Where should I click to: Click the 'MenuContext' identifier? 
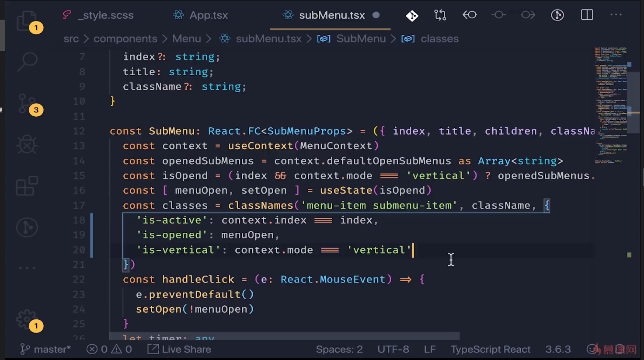(336, 146)
